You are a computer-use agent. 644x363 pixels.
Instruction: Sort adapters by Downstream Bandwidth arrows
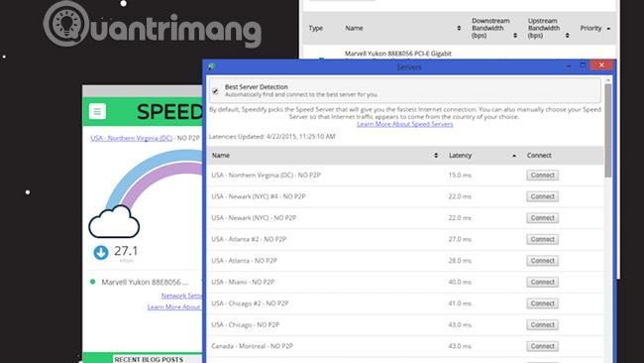point(515,36)
